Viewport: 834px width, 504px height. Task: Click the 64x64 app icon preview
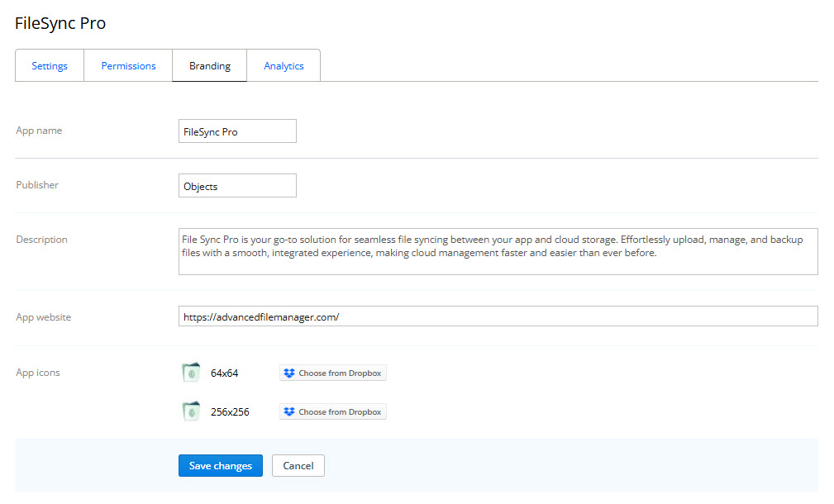point(190,373)
